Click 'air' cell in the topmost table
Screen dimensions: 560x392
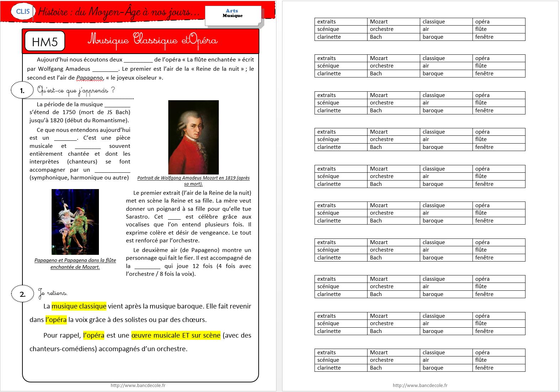pyautogui.click(x=446, y=29)
